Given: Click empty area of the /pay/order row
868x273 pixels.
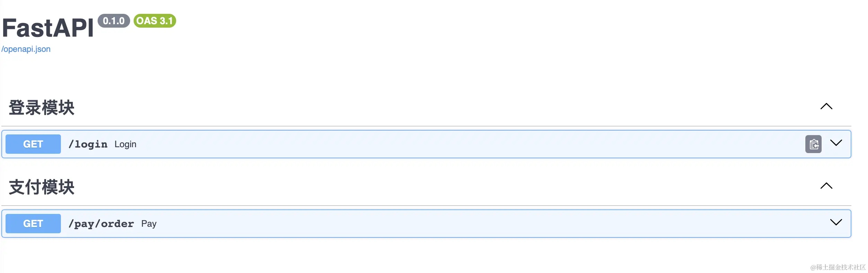Looking at the screenshot, I should (x=450, y=224).
